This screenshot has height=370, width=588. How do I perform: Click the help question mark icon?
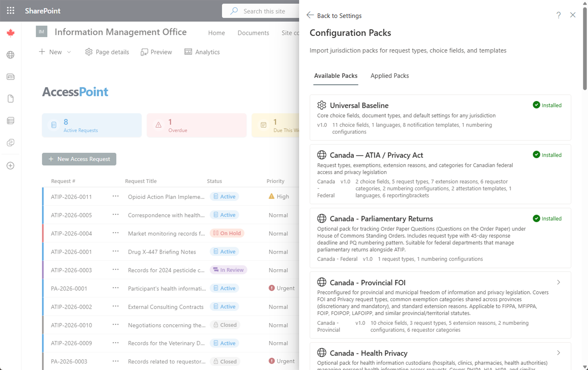click(x=558, y=15)
